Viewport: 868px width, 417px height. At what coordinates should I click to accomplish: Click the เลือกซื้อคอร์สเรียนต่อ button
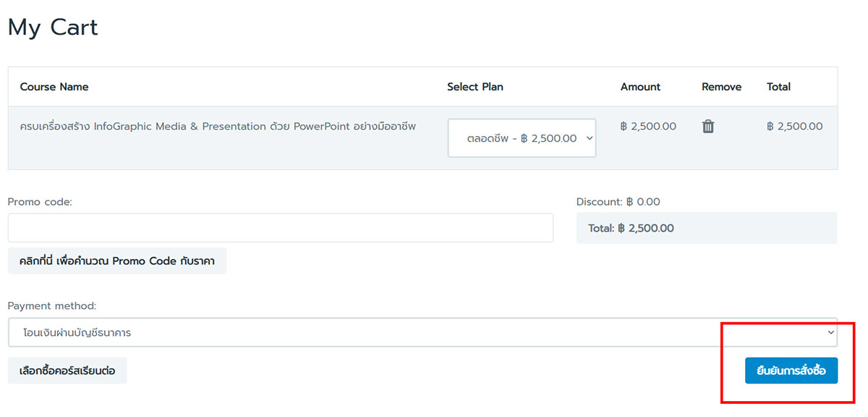pyautogui.click(x=67, y=371)
